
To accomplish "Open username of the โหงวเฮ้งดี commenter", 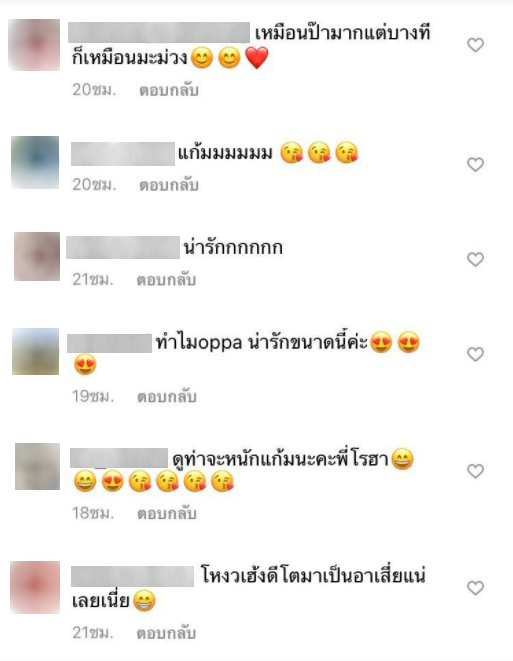I will coord(132,577).
